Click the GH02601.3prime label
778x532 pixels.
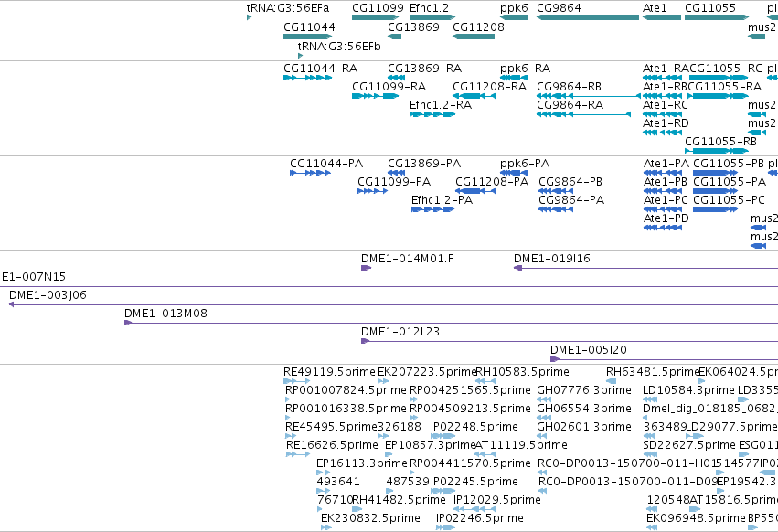point(584,426)
